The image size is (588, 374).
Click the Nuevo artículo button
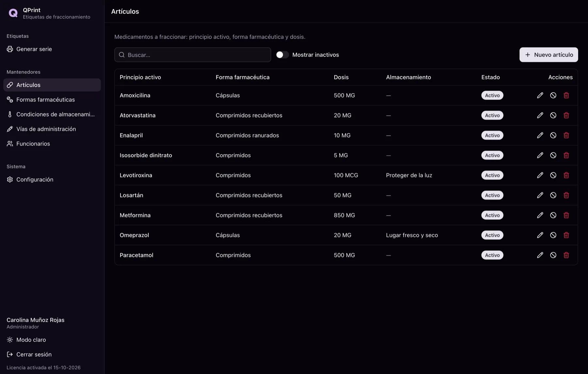click(x=548, y=55)
